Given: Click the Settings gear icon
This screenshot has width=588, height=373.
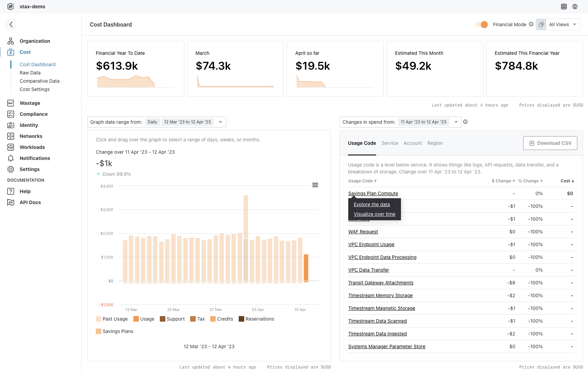Looking at the screenshot, I should (x=11, y=169).
